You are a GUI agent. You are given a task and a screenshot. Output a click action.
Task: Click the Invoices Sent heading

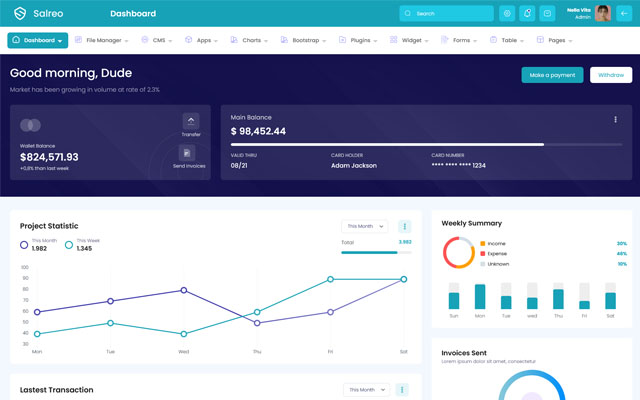(464, 353)
